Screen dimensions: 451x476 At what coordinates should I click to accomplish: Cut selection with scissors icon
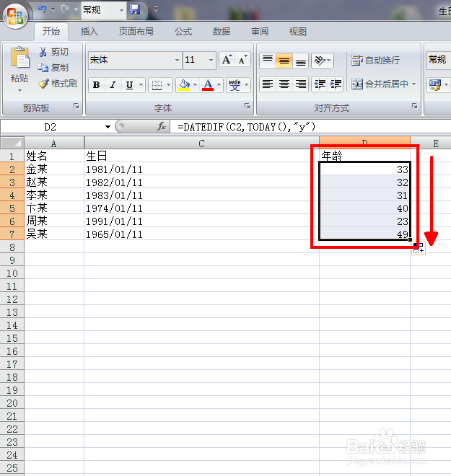tap(43, 52)
